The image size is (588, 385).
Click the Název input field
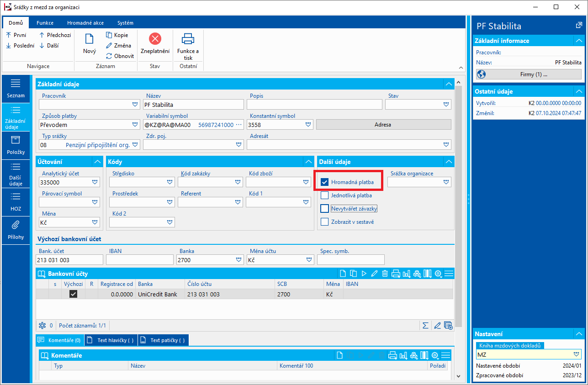tap(193, 105)
